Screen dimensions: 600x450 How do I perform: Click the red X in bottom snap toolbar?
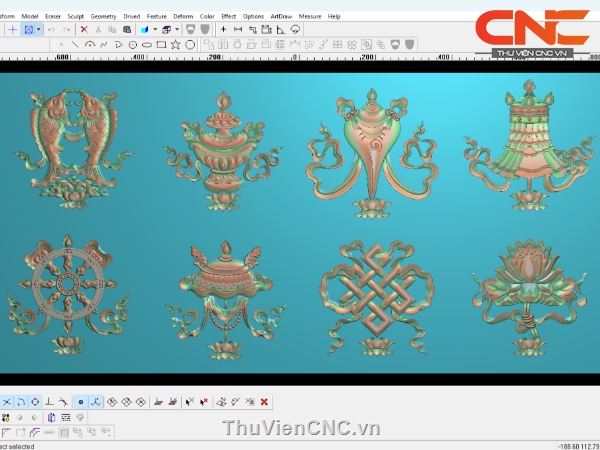(264, 402)
